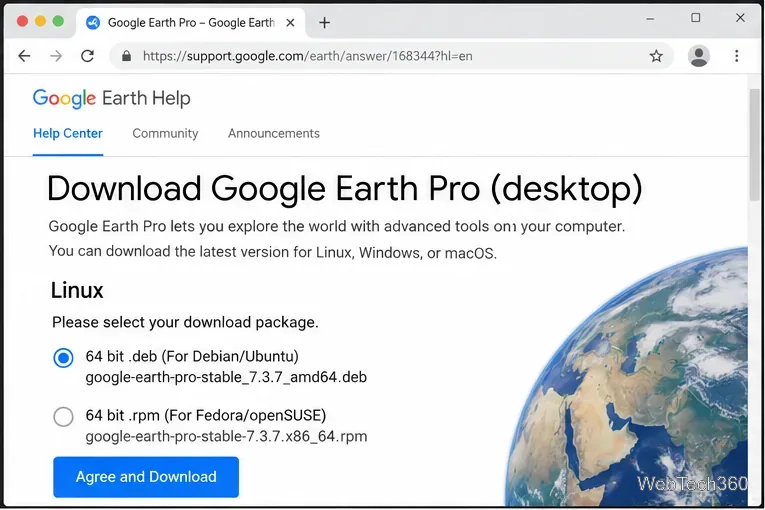Click the Google Earth tab favicon
This screenshot has height=510, width=765.
[x=93, y=22]
